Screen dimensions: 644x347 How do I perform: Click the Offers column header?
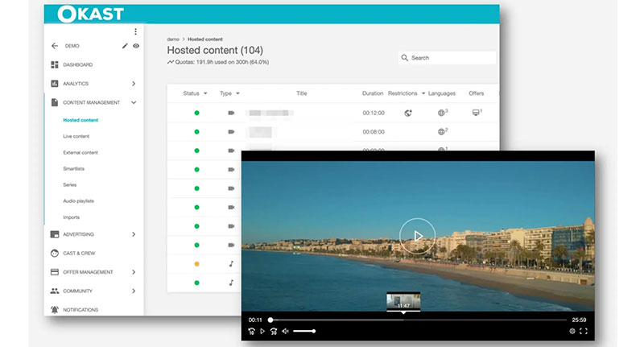tap(477, 93)
